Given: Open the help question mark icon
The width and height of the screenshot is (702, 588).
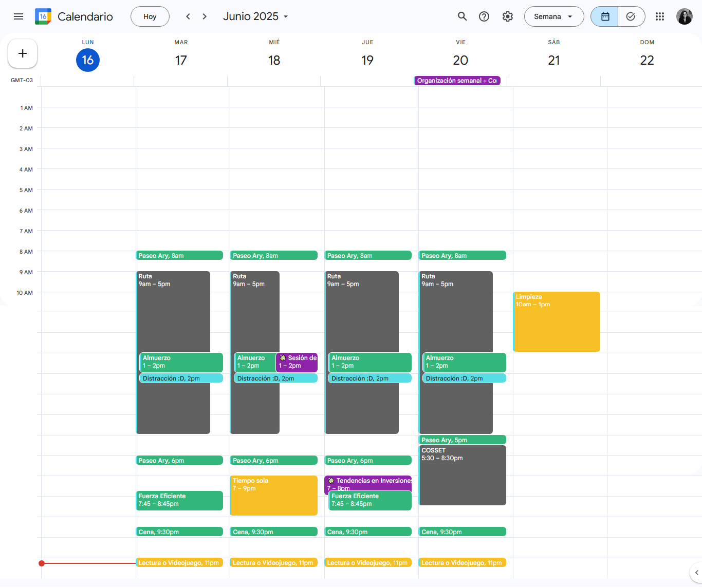Looking at the screenshot, I should coord(484,16).
